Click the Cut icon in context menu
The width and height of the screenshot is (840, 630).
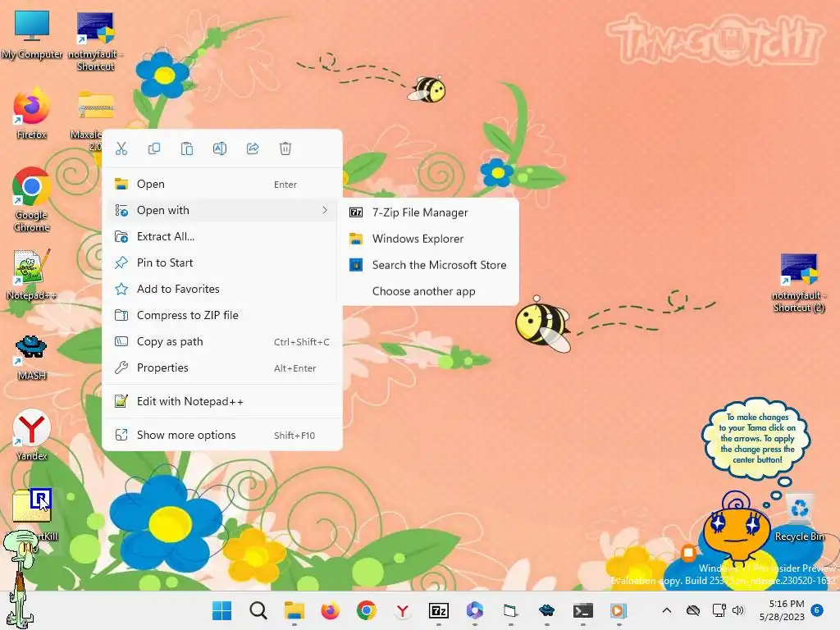pos(121,148)
